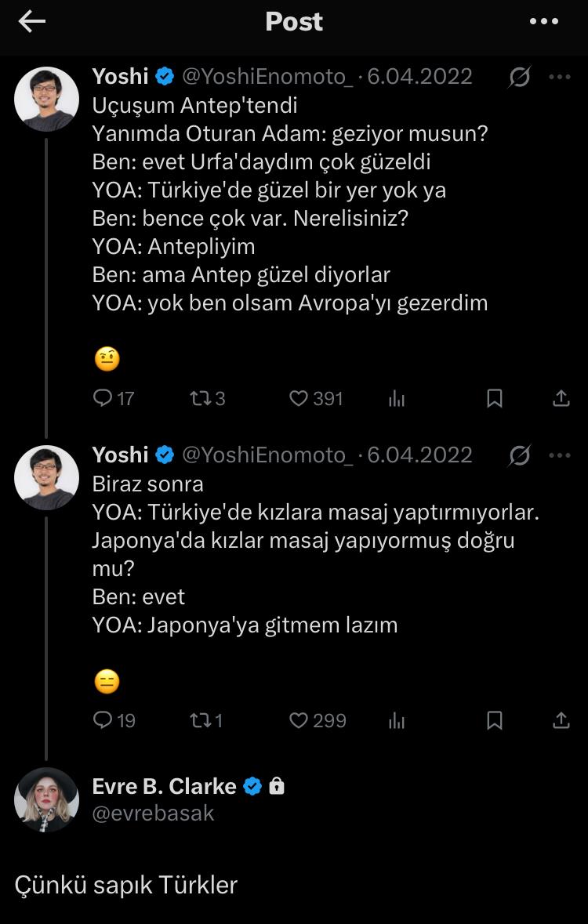
Task: Open more options on first tweet
Action: click(x=560, y=77)
